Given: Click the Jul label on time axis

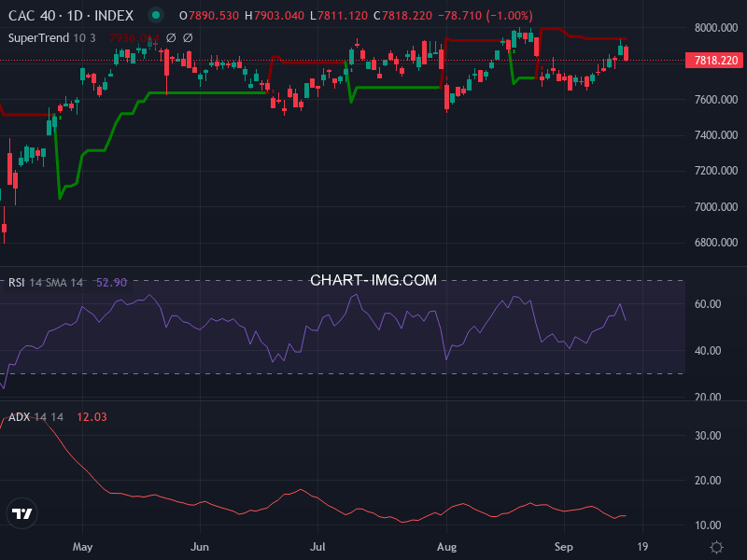Looking at the screenshot, I should pos(318,546).
